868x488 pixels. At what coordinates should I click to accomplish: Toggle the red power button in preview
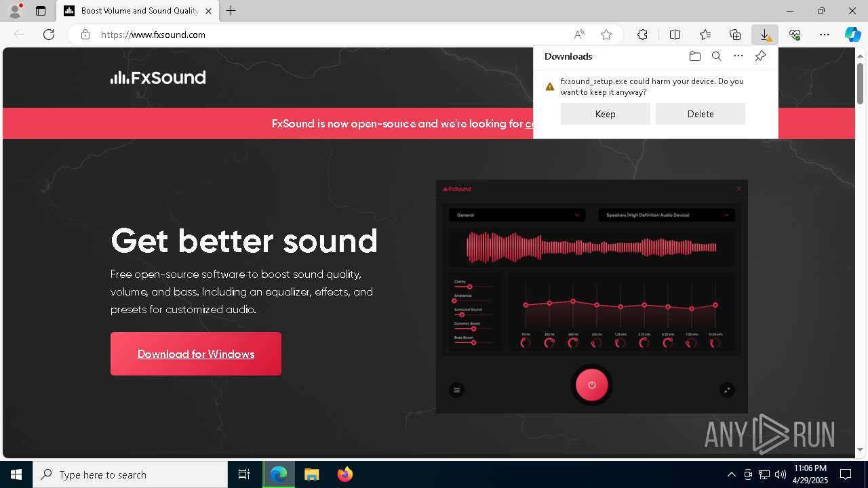coord(592,384)
